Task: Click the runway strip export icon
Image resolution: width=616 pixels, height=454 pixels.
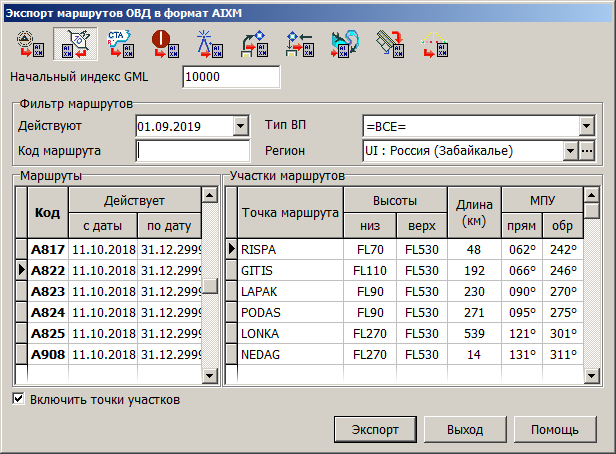Action: (x=388, y=45)
